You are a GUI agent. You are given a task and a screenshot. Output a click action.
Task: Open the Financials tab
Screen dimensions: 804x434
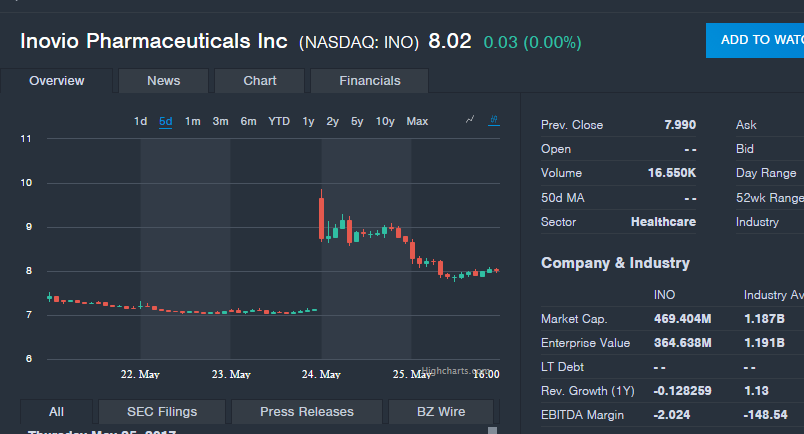[x=370, y=81]
